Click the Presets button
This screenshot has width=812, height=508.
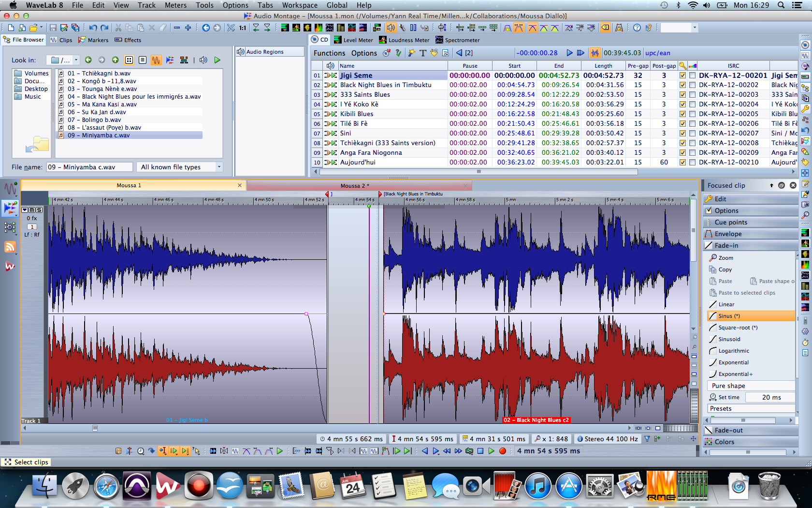pos(721,408)
